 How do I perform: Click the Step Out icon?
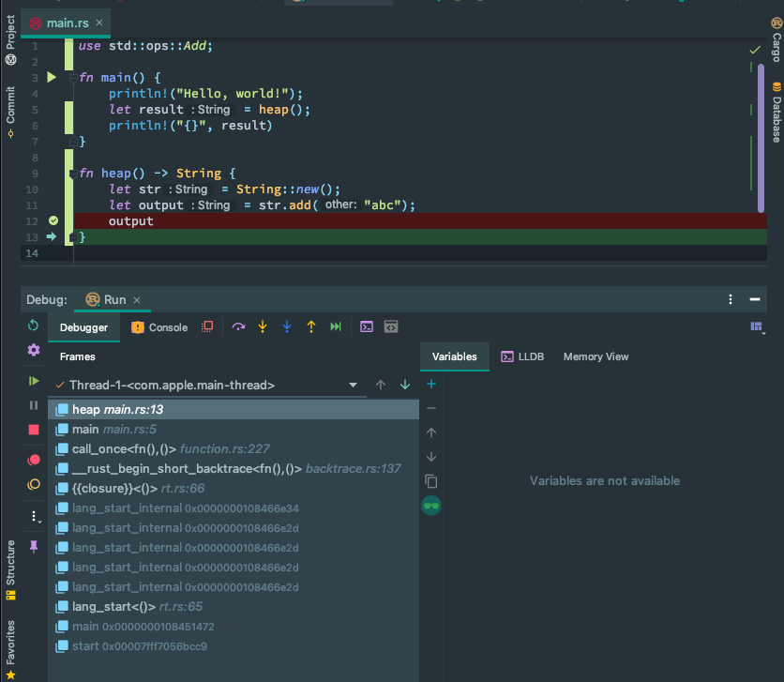click(x=310, y=326)
